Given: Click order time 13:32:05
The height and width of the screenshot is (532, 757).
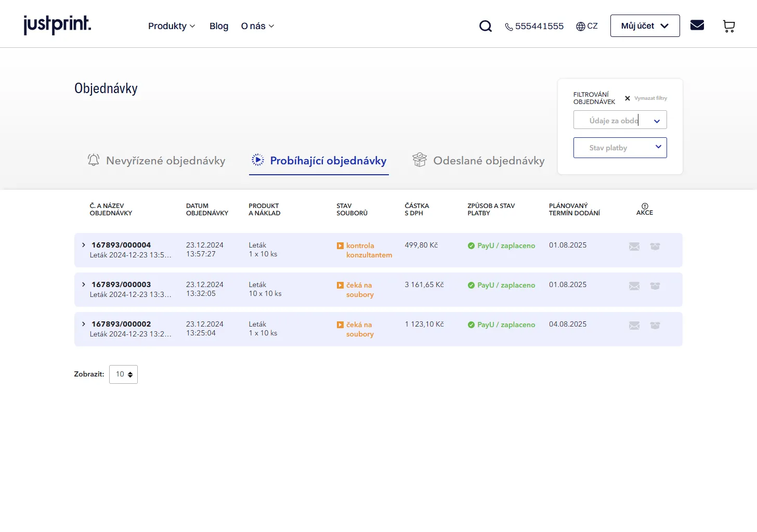Looking at the screenshot, I should click(201, 293).
